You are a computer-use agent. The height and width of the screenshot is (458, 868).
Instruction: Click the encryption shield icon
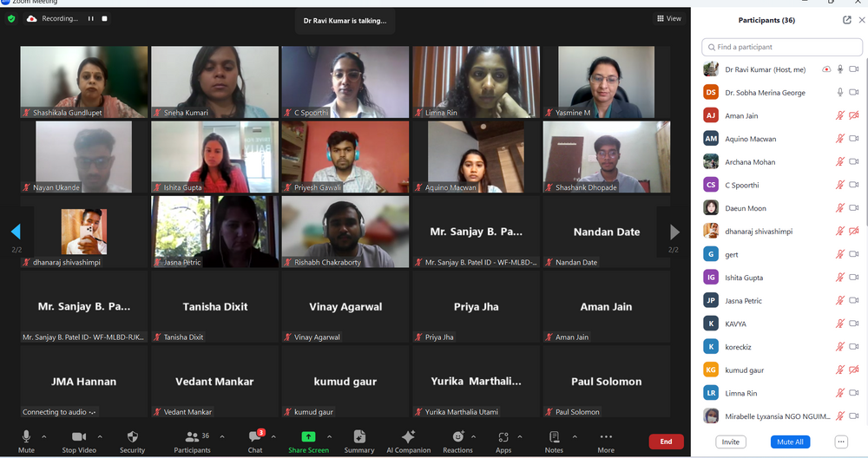(11, 19)
